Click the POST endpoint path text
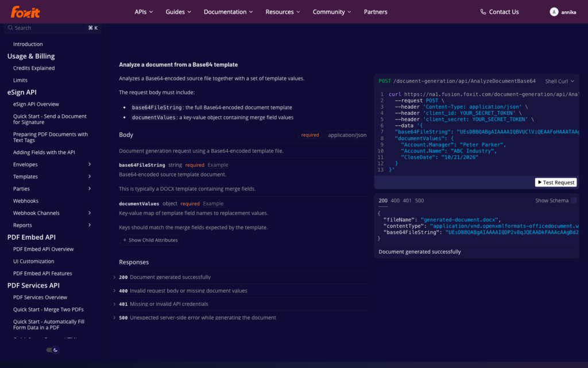 464,81
